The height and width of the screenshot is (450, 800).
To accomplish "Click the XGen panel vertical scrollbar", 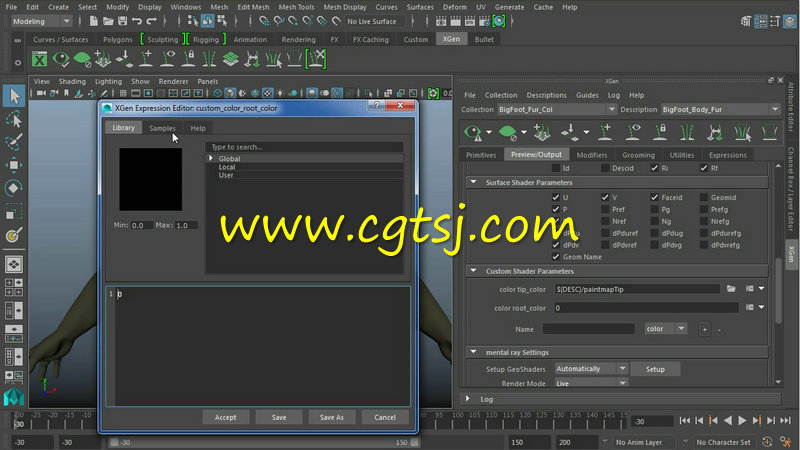I will (x=778, y=291).
